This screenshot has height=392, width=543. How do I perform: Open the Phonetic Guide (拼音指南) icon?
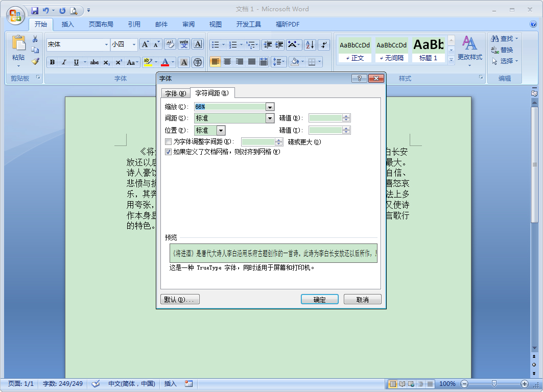(x=198, y=62)
